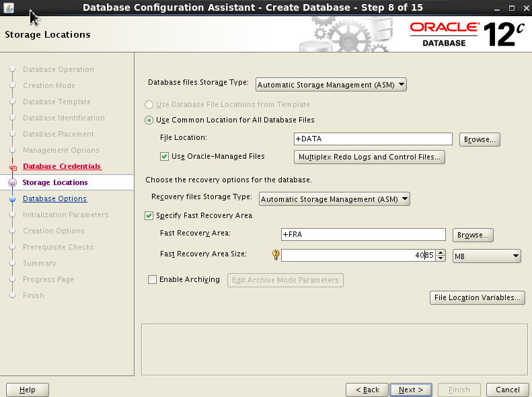Select Use Database File Locations from Template radio
Image resolution: width=532 pixels, height=397 pixels.
(x=149, y=104)
